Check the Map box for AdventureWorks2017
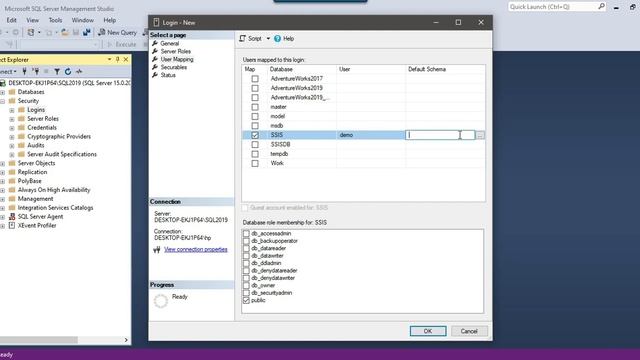Image resolution: width=640 pixels, height=360 pixels. pos(255,78)
